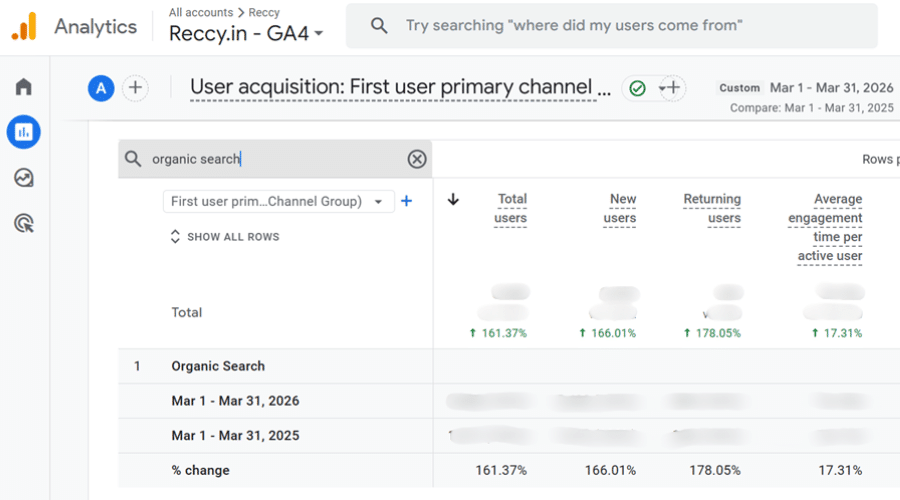Screen dimensions: 900x500
Task: Click the Analytics product name
Action: click(x=95, y=26)
